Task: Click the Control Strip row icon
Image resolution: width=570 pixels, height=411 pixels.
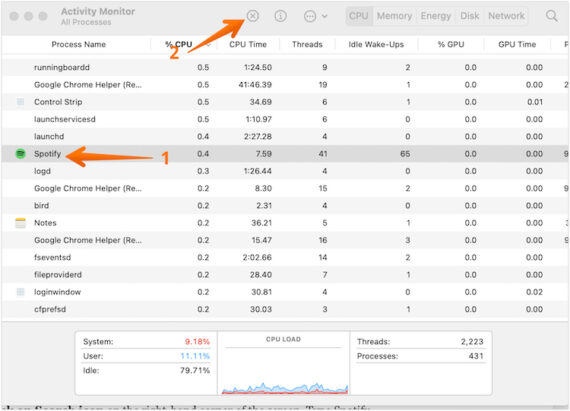Action: 20,102
